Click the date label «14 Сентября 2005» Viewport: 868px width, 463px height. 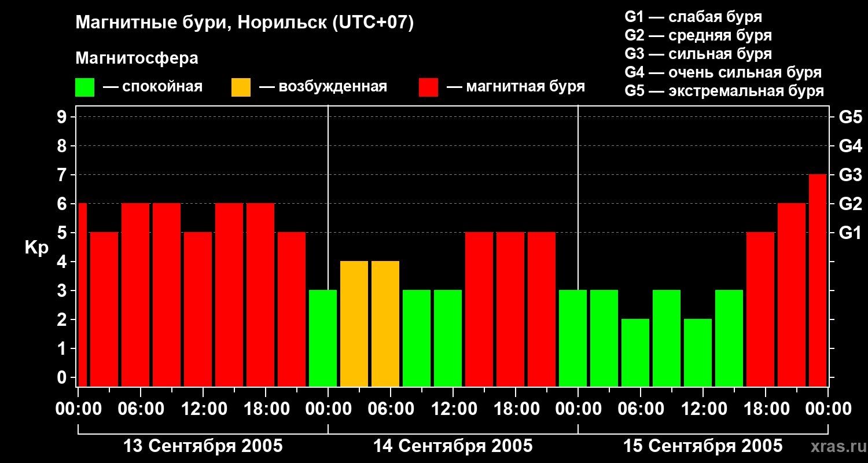point(453,446)
